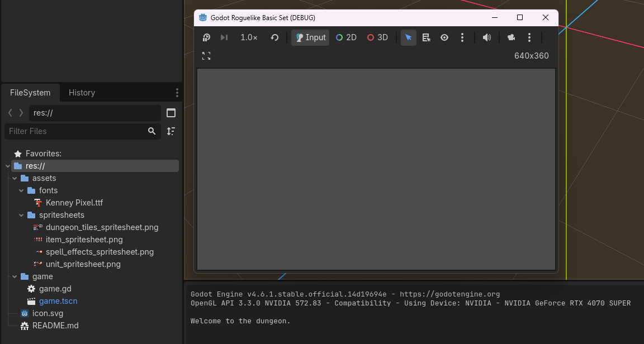Select game.tscn in the file tree

[x=58, y=301]
